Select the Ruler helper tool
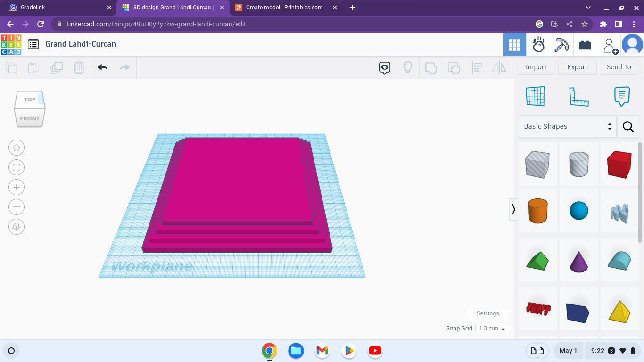The image size is (644, 362). coord(579,96)
